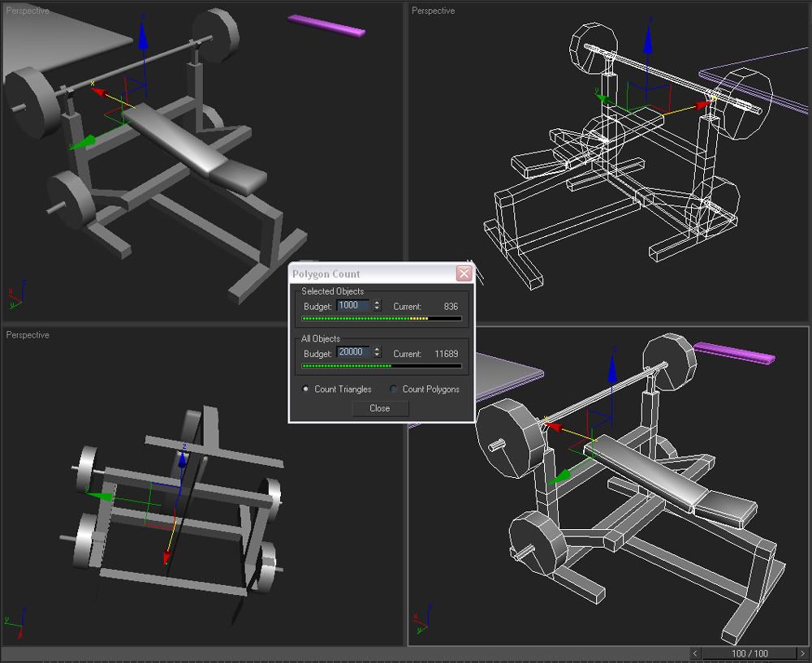
Task: Click the All Objects current value 11689
Action: coord(447,354)
